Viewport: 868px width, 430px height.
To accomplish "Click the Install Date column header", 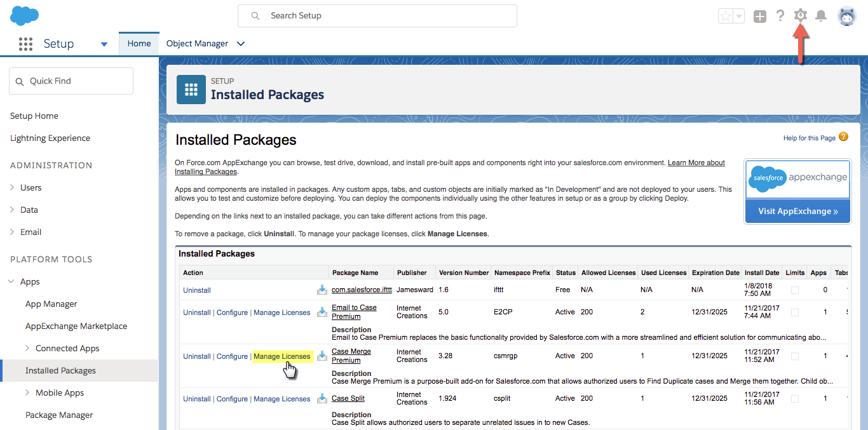I will [x=762, y=272].
